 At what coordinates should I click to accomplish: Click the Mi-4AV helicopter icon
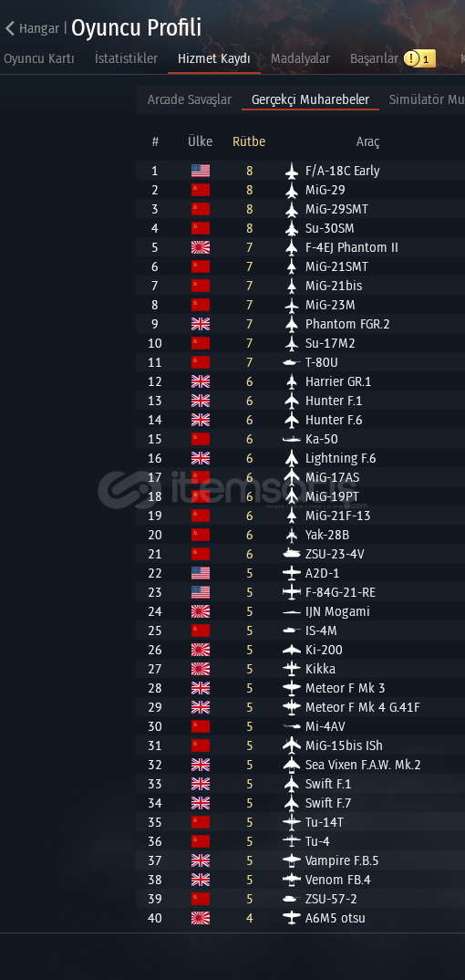pos(292,726)
